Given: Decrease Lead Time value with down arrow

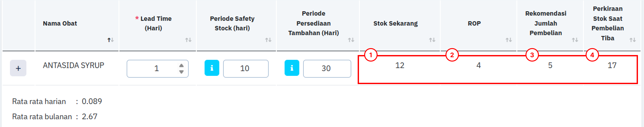Looking at the screenshot, I should click(x=181, y=72).
